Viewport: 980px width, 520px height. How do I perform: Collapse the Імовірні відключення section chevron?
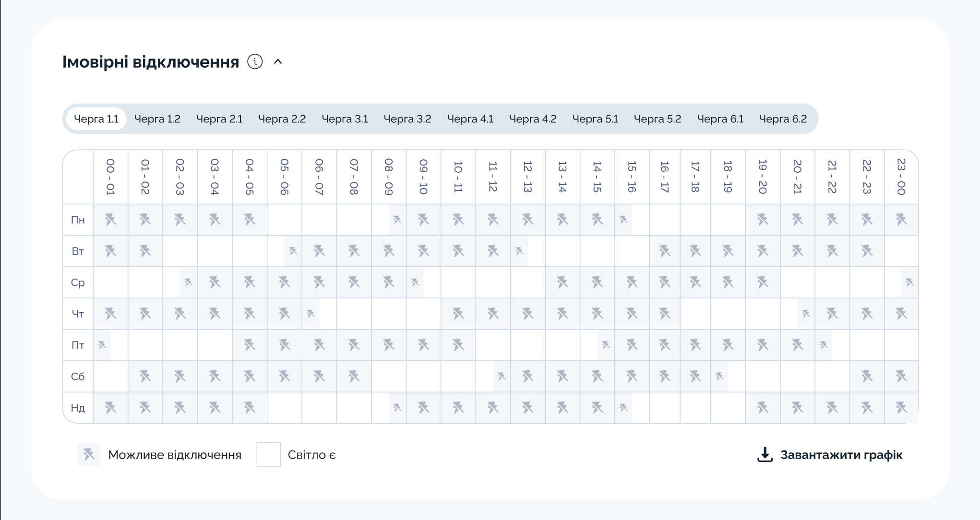click(278, 61)
